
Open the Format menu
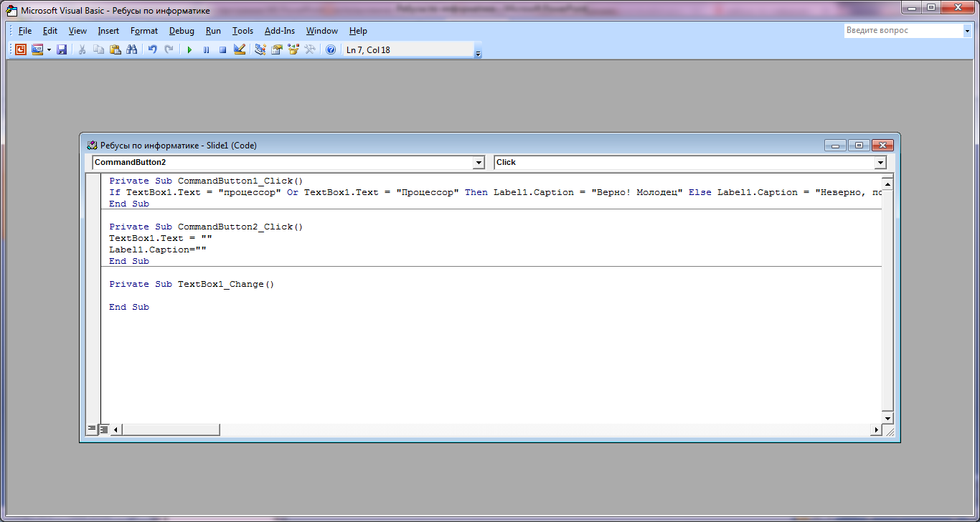144,31
